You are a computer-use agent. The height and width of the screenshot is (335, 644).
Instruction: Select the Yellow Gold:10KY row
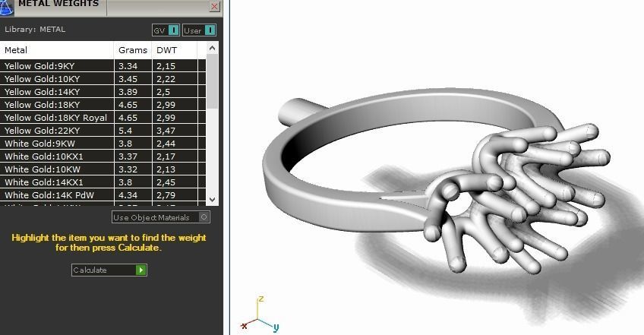(x=103, y=79)
